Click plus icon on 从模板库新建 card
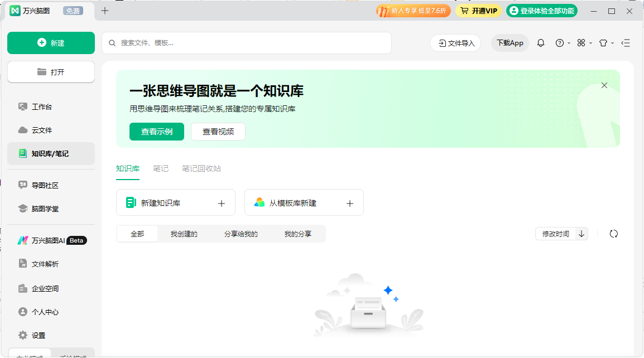The image size is (644, 358). point(350,203)
